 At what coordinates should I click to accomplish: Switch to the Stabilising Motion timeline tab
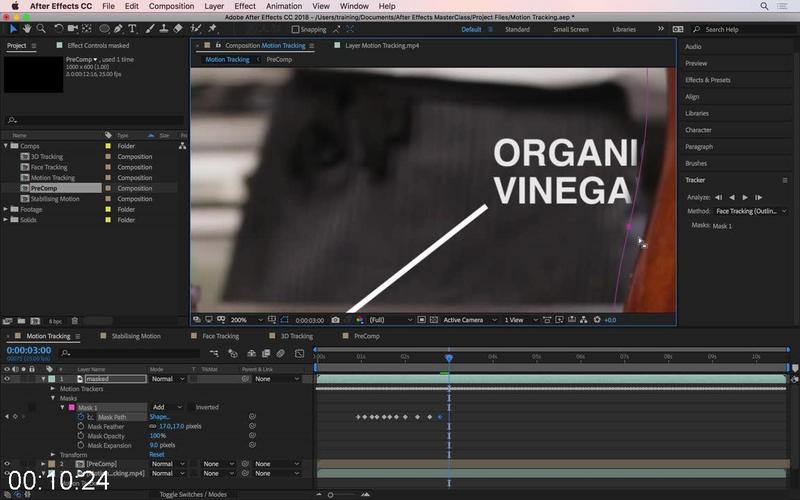tap(136, 336)
